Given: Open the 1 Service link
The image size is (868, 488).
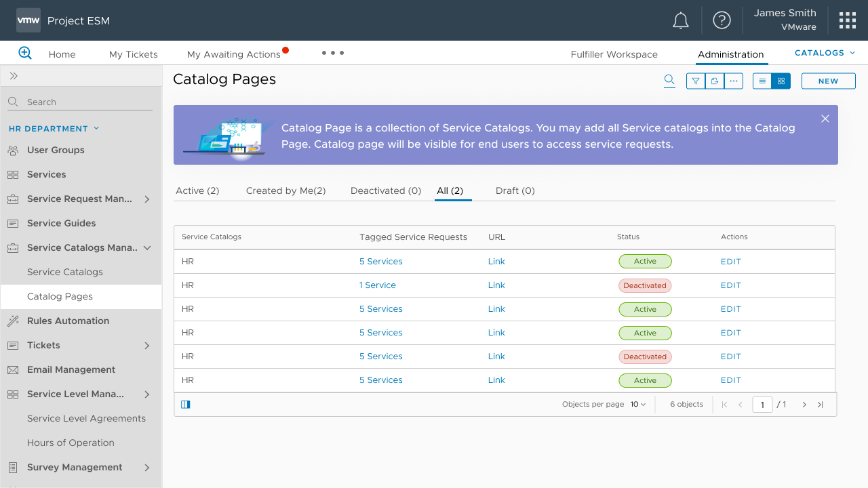Looking at the screenshot, I should point(378,285).
